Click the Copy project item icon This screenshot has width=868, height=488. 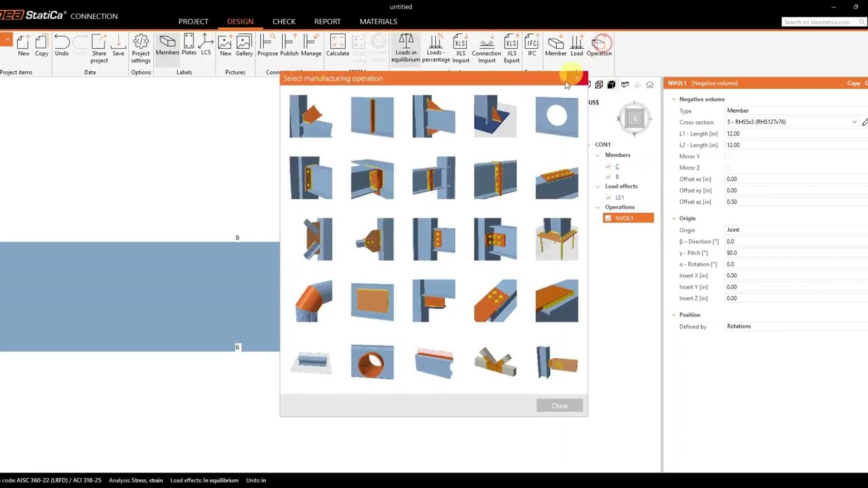point(41,46)
